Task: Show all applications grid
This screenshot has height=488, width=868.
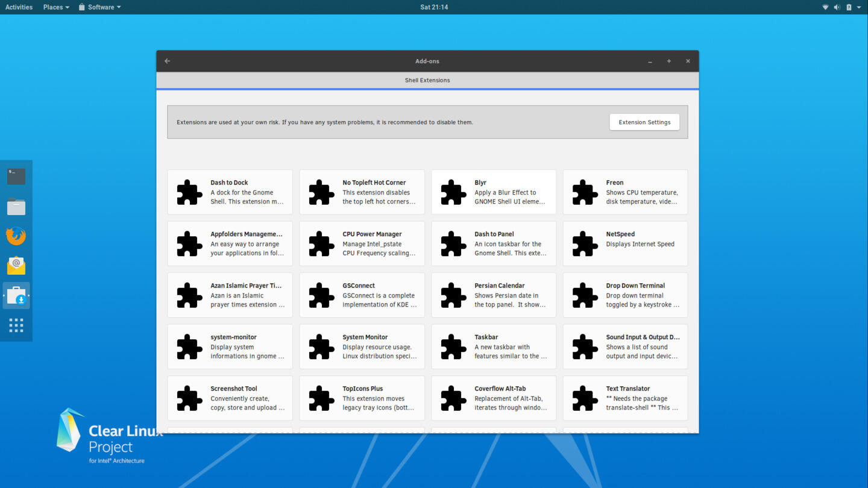Action: (x=16, y=325)
